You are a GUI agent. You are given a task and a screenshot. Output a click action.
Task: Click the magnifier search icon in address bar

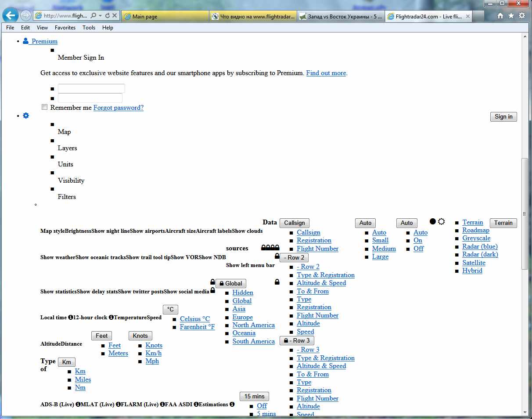(x=93, y=15)
